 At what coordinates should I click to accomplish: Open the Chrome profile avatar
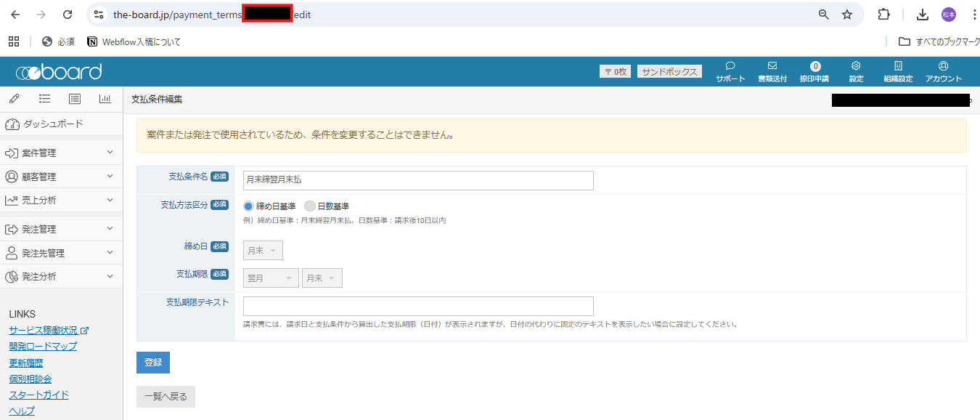pos(949,15)
